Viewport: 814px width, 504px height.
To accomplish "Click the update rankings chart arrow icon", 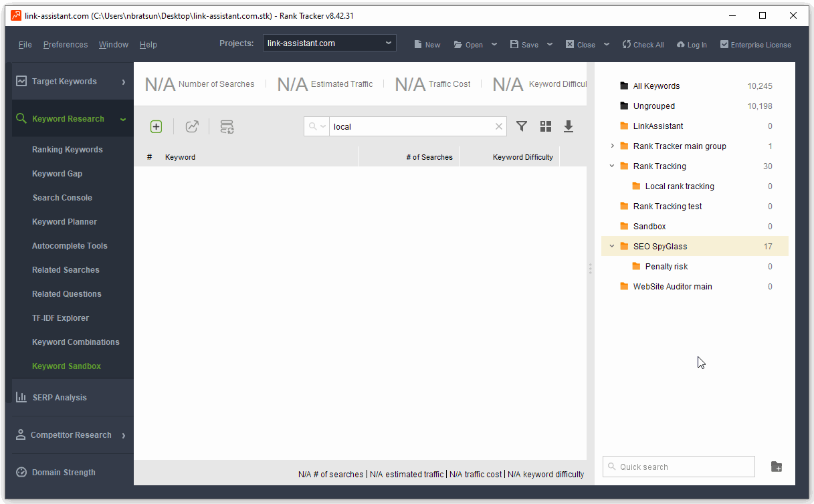I will pyautogui.click(x=192, y=126).
